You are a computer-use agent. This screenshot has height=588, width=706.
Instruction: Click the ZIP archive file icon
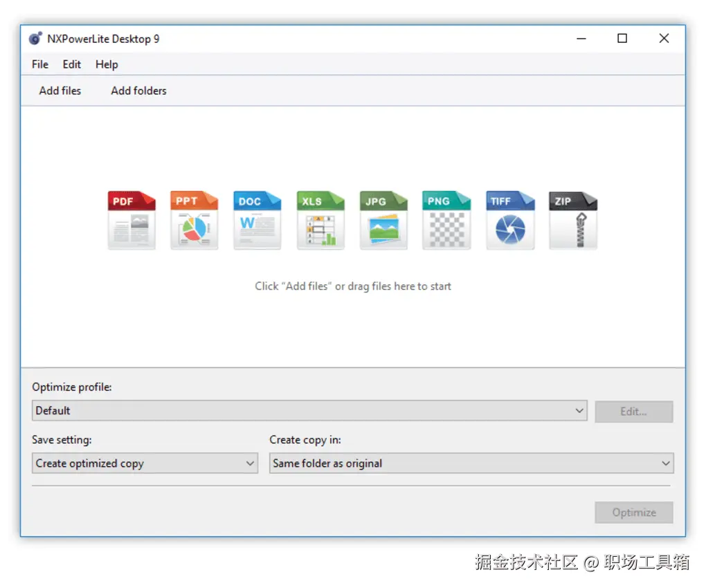click(x=573, y=220)
